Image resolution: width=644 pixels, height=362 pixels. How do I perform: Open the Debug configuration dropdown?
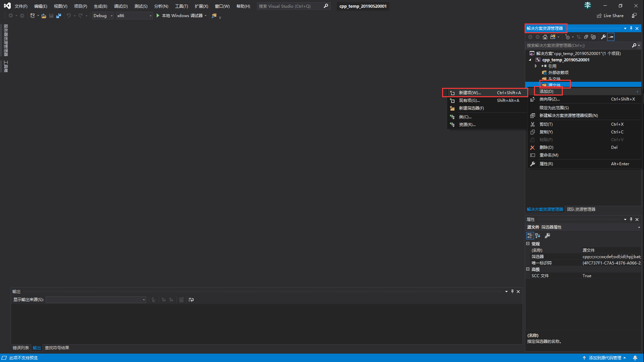pos(103,16)
